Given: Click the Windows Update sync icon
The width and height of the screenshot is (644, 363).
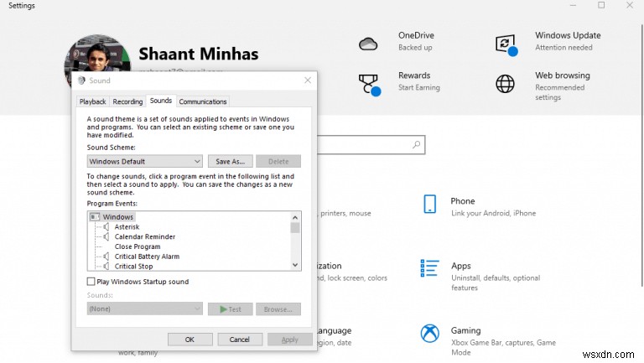Looking at the screenshot, I should 506,44.
